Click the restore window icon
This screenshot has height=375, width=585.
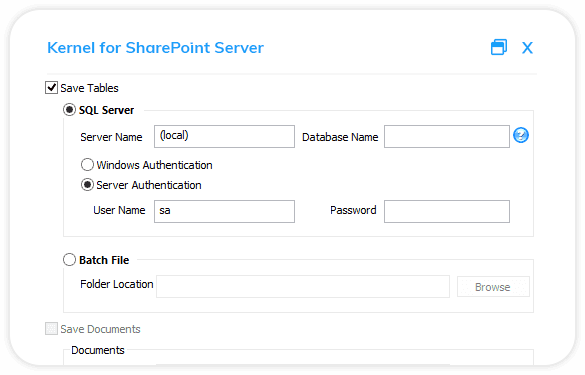[x=498, y=47]
